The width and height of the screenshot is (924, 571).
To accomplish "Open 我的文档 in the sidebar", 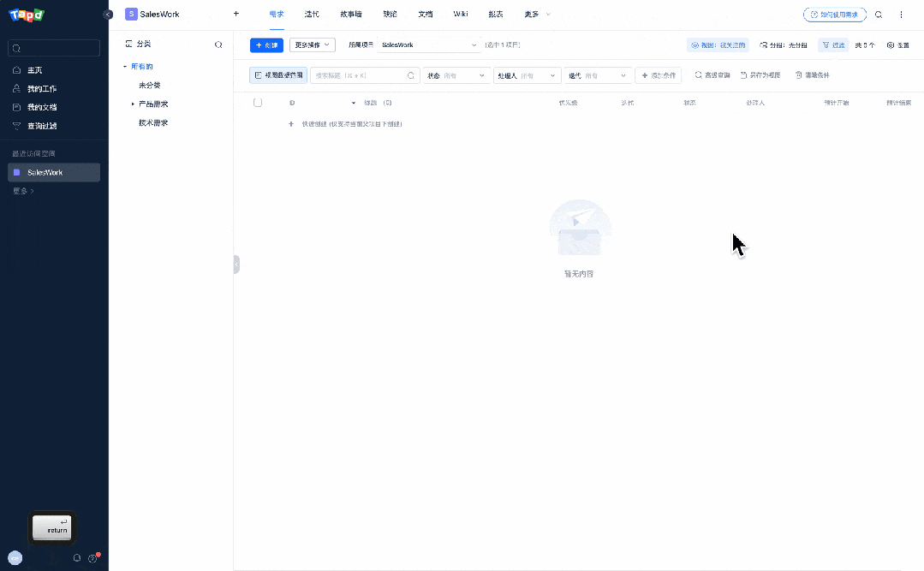I will click(41, 107).
